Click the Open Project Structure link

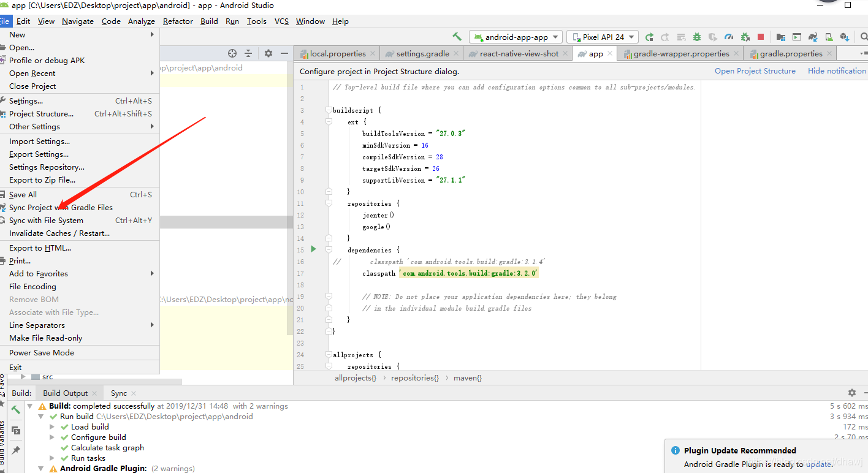pos(755,71)
